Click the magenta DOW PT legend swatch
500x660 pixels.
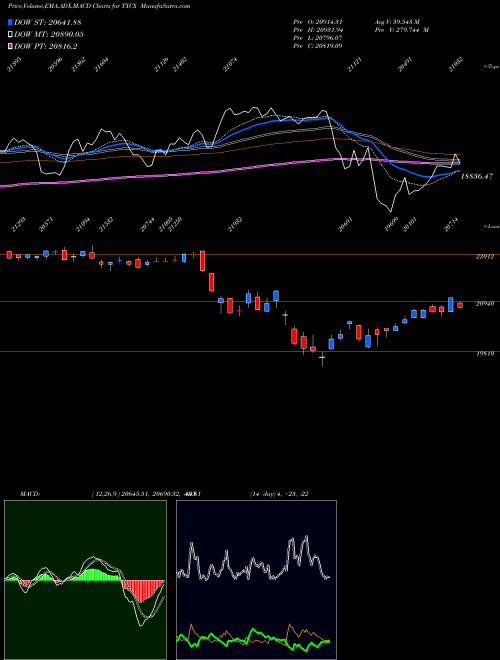pyautogui.click(x=11, y=46)
